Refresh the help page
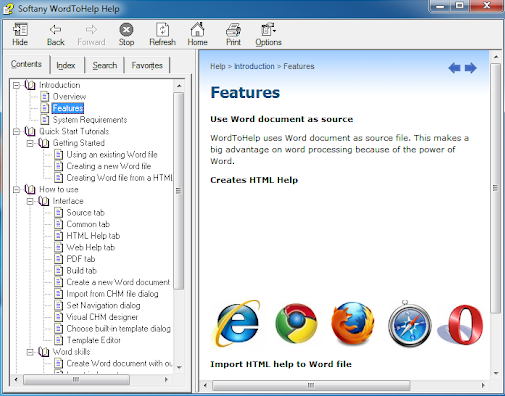The image size is (505, 396). pyautogui.click(x=162, y=34)
